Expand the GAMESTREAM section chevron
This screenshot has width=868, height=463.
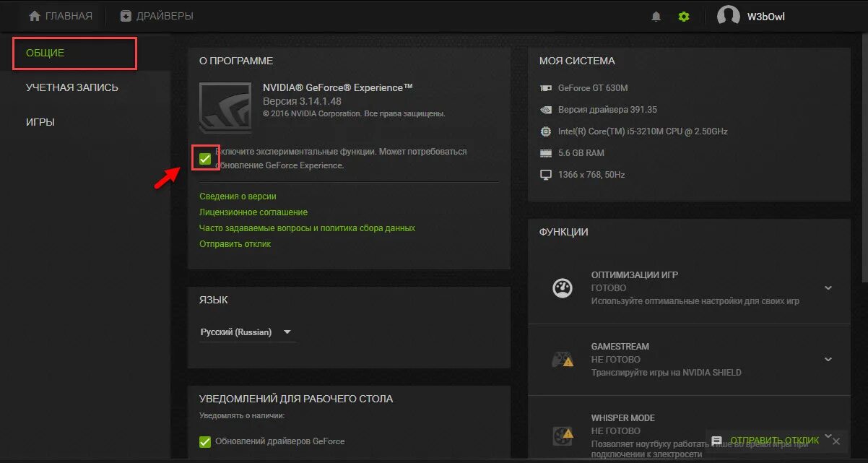click(828, 359)
